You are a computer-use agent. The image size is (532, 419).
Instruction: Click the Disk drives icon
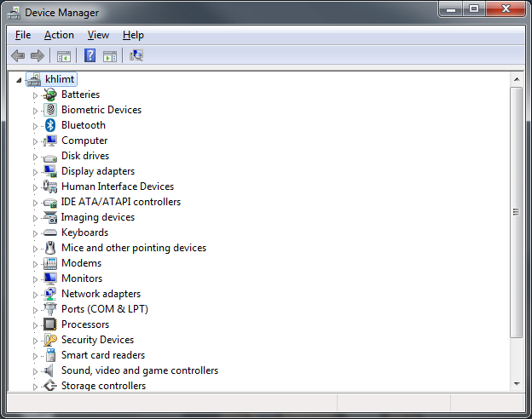50,158
